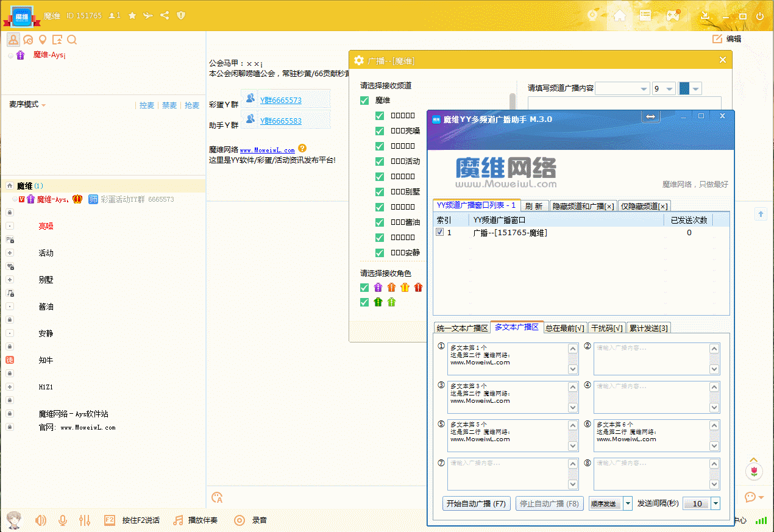Click the microphone icon in bottom bar
The height and width of the screenshot is (532, 774).
[62, 520]
